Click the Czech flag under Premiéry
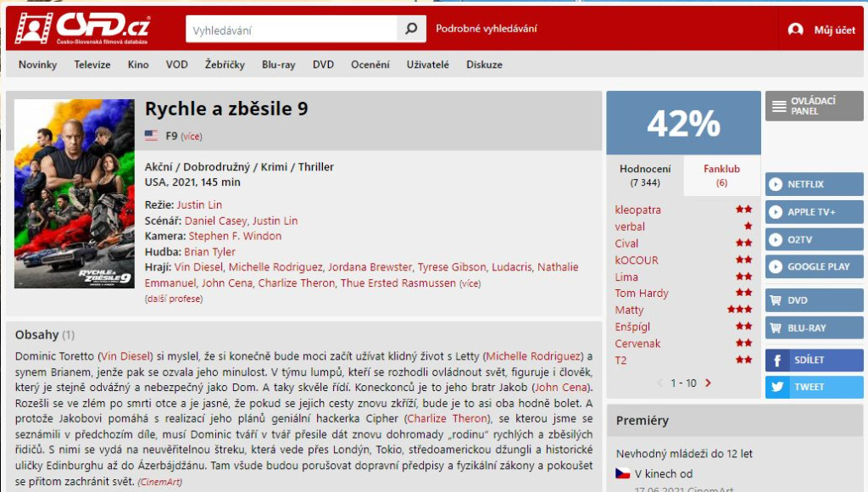This screenshot has width=868, height=492. click(623, 473)
